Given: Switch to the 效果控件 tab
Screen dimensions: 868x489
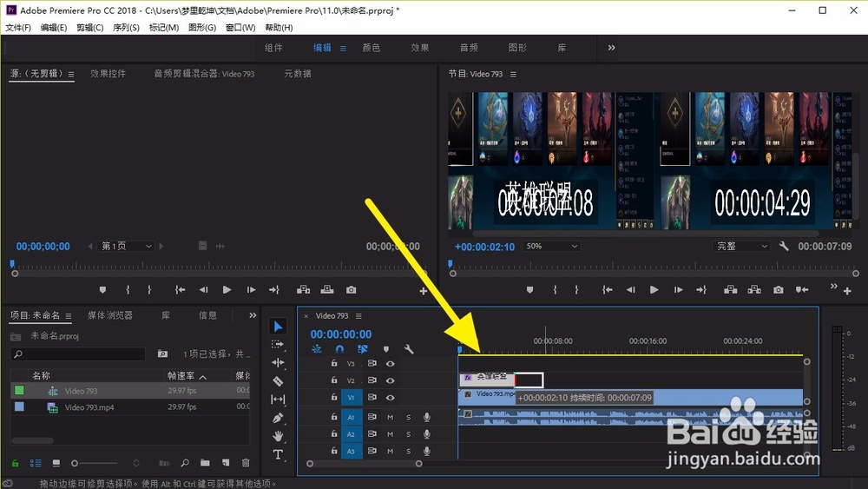Looking at the screenshot, I should pyautogui.click(x=108, y=74).
